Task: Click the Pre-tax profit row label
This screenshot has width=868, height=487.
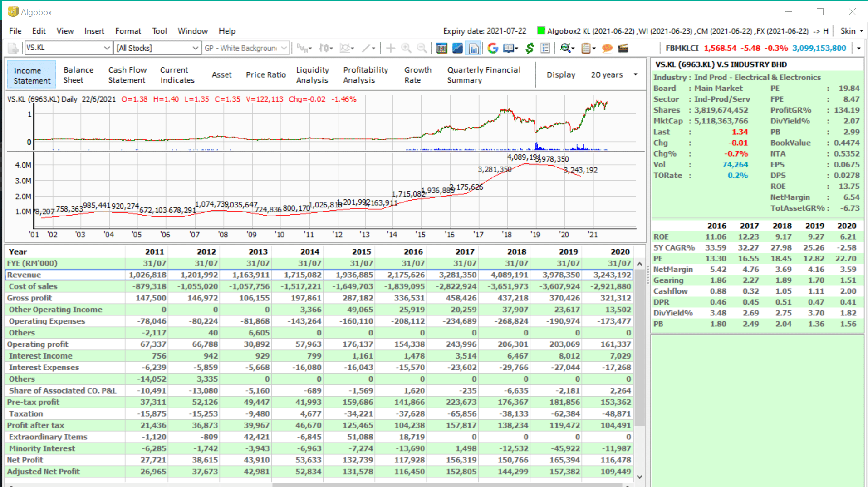Action: tap(33, 402)
